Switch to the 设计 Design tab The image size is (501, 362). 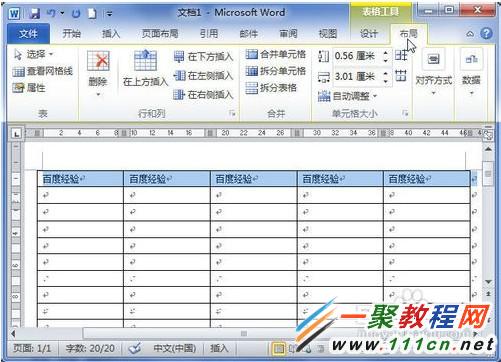[x=369, y=34]
